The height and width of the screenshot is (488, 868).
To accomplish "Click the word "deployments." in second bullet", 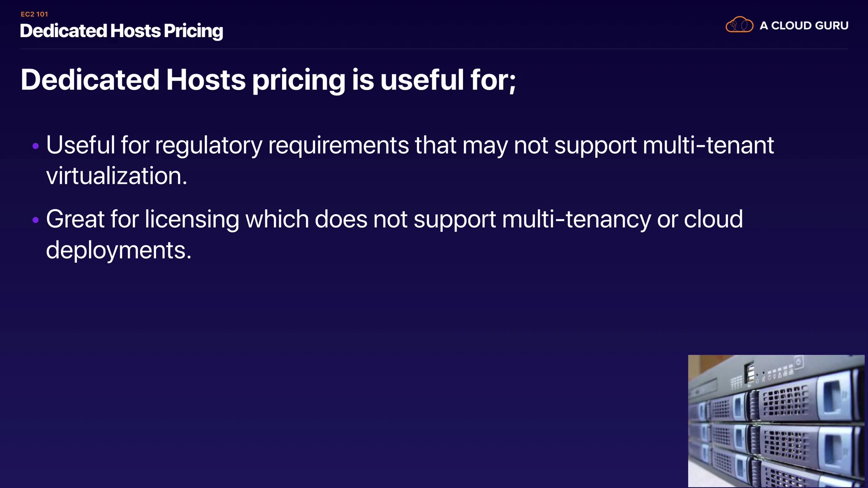I will [119, 250].
